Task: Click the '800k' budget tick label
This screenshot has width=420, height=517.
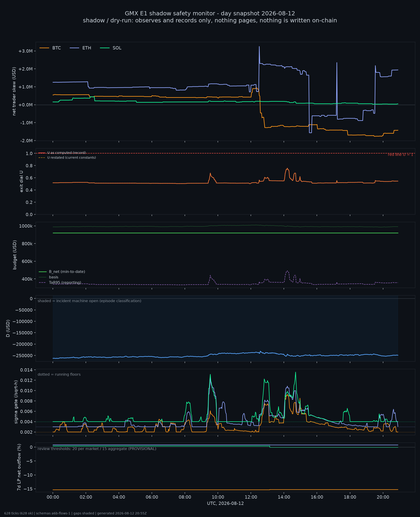Action: (27, 244)
